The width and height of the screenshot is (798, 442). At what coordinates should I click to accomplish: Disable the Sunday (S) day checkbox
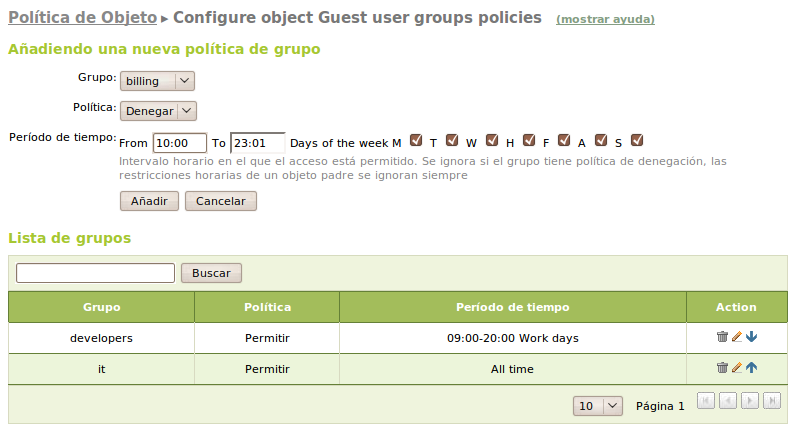point(637,141)
